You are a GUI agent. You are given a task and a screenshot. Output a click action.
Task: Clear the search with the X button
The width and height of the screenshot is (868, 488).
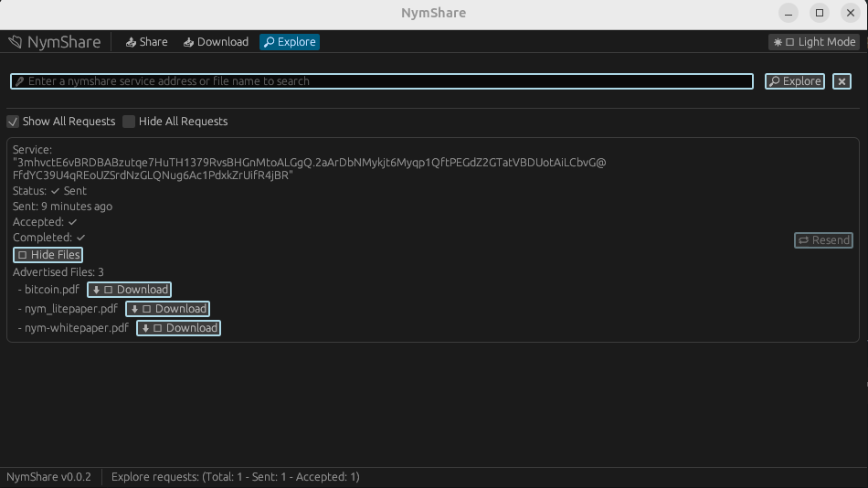coord(842,81)
